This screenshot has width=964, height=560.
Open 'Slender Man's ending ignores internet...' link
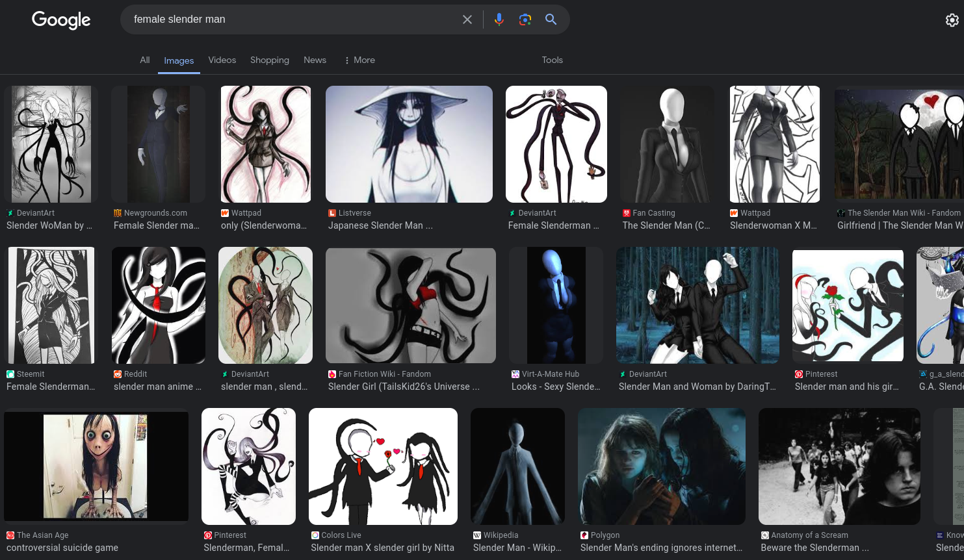(x=662, y=548)
